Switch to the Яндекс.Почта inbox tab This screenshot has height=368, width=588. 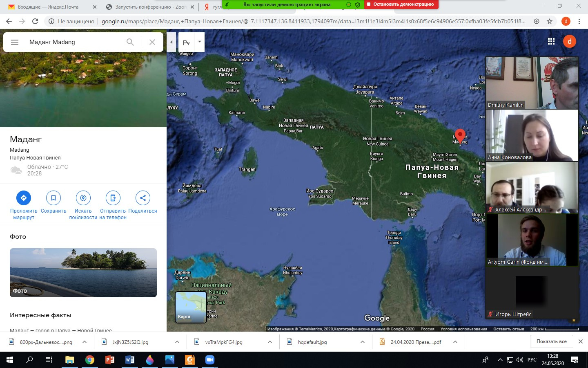coord(48,7)
